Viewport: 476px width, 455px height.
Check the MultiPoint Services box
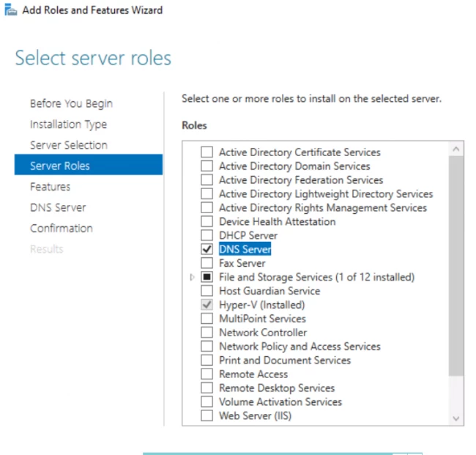207,318
